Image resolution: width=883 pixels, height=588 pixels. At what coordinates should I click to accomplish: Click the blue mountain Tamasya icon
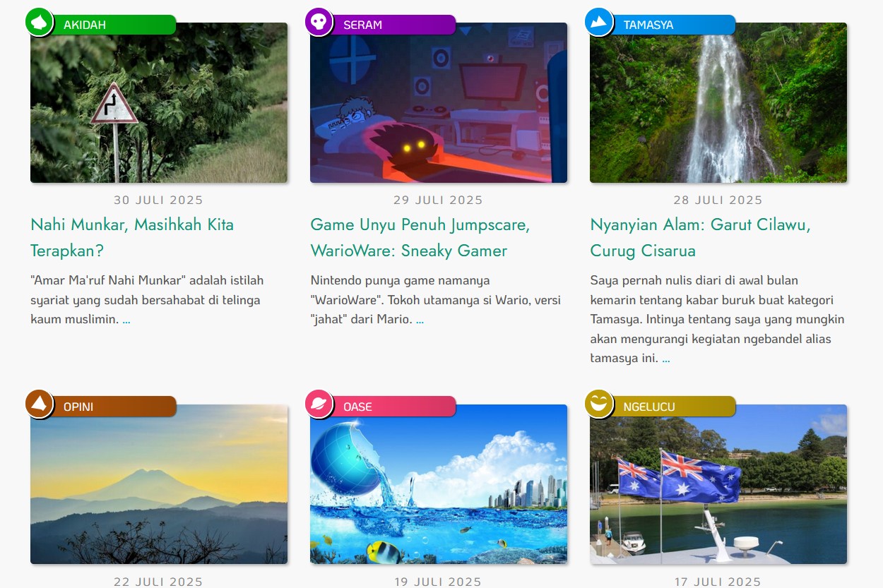(599, 22)
